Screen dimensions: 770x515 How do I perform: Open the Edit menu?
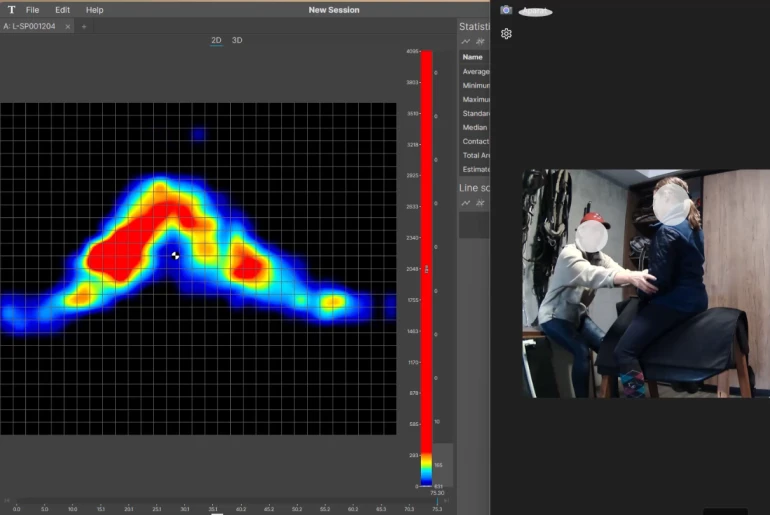point(63,10)
